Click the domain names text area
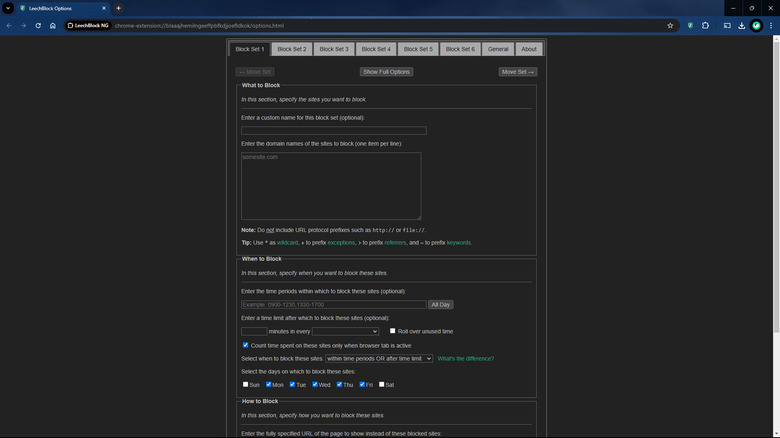The image size is (780, 438). [x=331, y=185]
